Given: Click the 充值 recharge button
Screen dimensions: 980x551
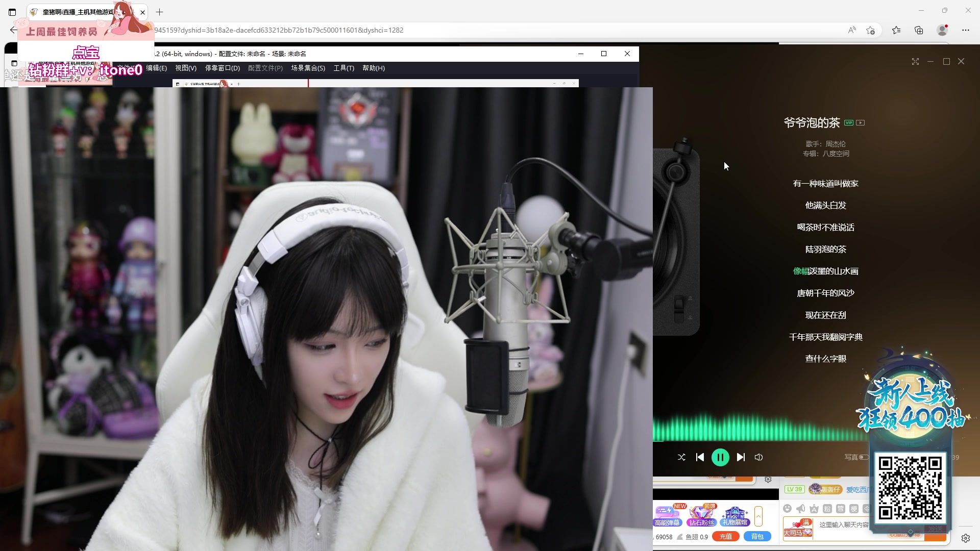Looking at the screenshot, I should [x=726, y=537].
